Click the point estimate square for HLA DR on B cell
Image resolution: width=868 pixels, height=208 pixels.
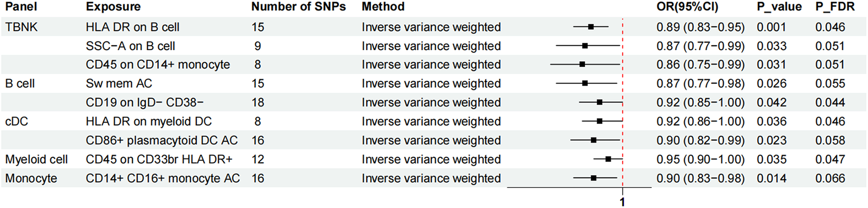coord(591,27)
